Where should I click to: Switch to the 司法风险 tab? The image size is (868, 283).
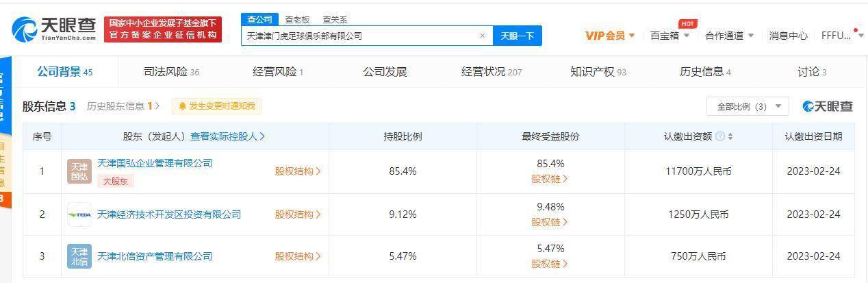171,72
